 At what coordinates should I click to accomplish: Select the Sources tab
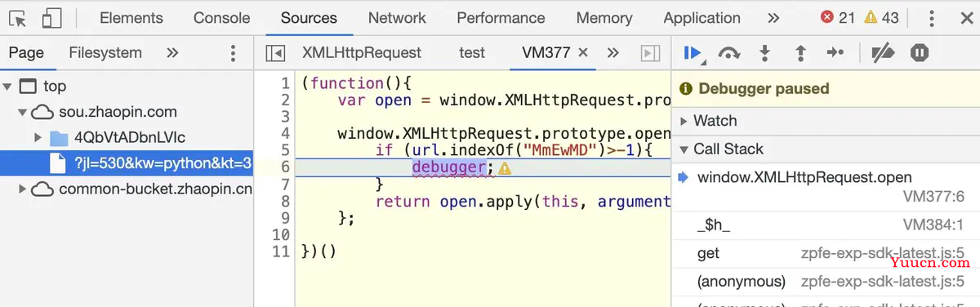click(x=309, y=18)
